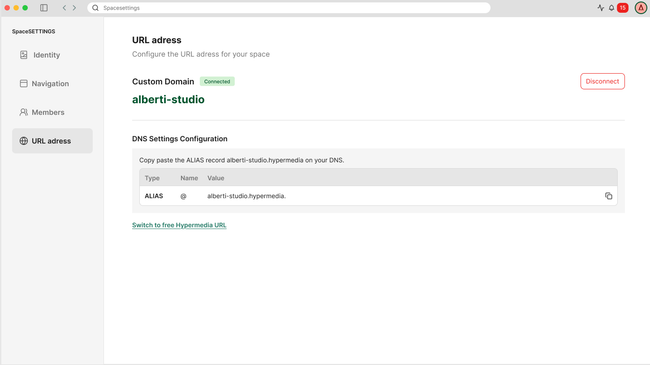Viewport: 650px width, 365px height.
Task: Click the Members people icon
Action: point(24,112)
